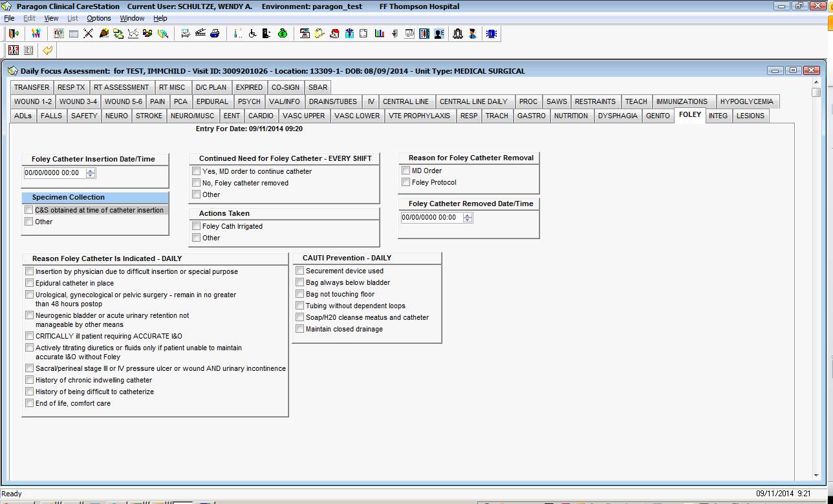Open the View menu
The width and height of the screenshot is (833, 504).
(x=51, y=18)
